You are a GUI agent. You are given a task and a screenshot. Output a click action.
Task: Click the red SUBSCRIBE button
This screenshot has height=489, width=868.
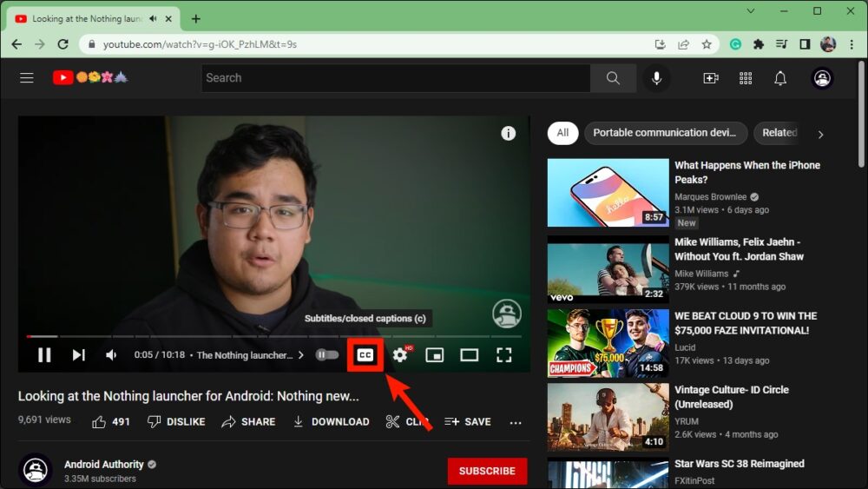point(487,471)
